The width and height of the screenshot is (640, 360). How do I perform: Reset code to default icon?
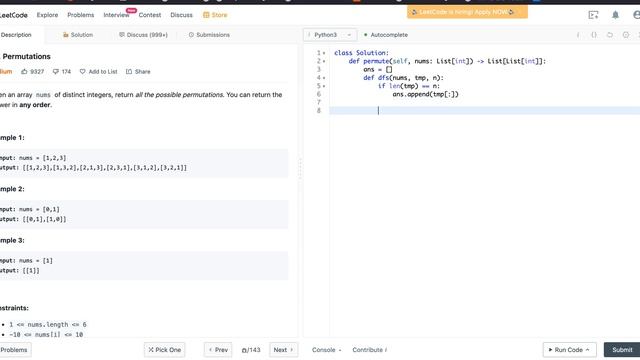[x=610, y=35]
